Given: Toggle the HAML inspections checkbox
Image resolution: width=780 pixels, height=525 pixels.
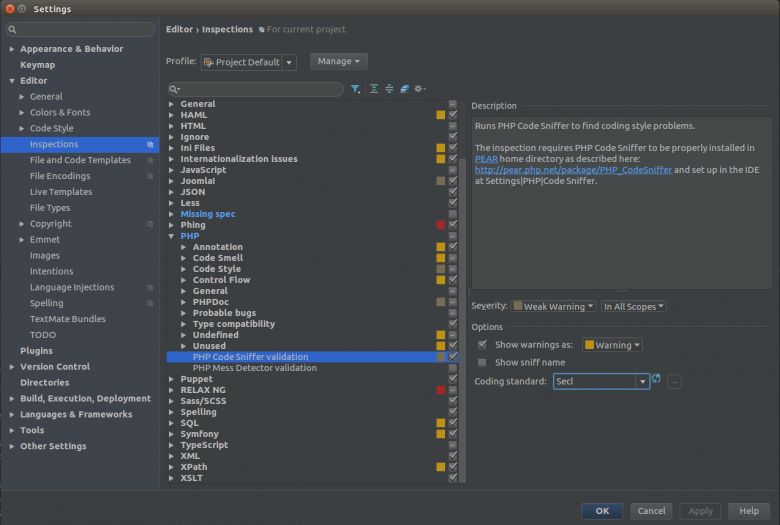Looking at the screenshot, I should (x=453, y=115).
